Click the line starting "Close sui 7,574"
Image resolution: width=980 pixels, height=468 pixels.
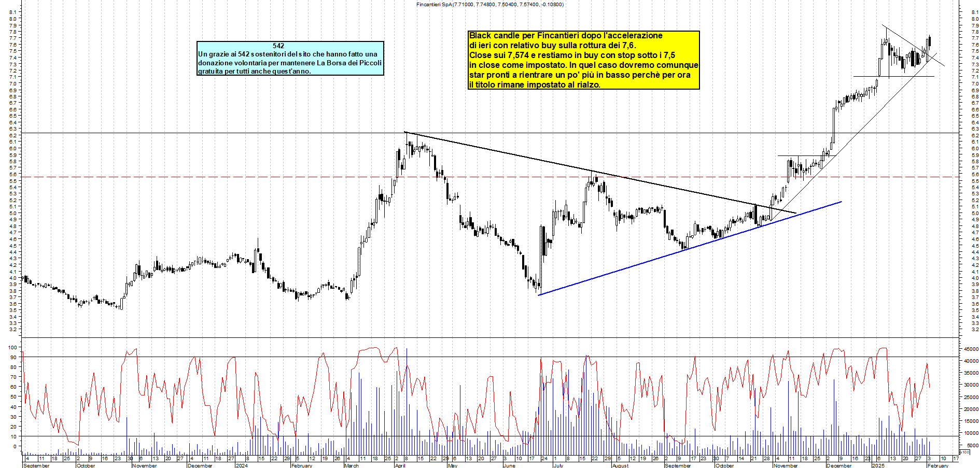tap(572, 55)
